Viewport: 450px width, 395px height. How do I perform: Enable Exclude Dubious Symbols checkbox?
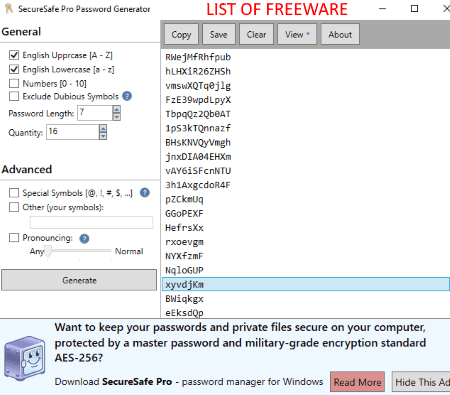[14, 96]
